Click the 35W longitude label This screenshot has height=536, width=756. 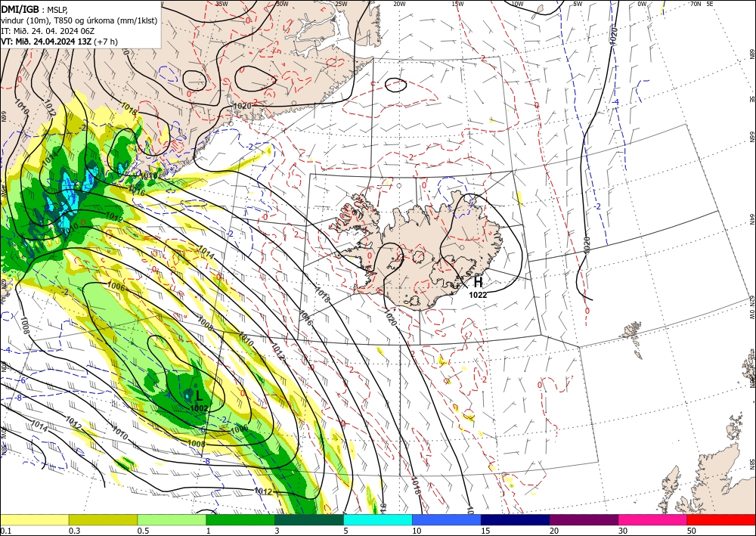pos(222,4)
